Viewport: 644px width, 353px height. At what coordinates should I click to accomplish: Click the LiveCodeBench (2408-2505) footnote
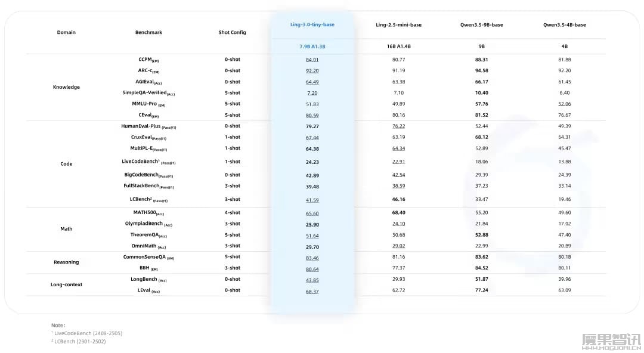point(86,333)
